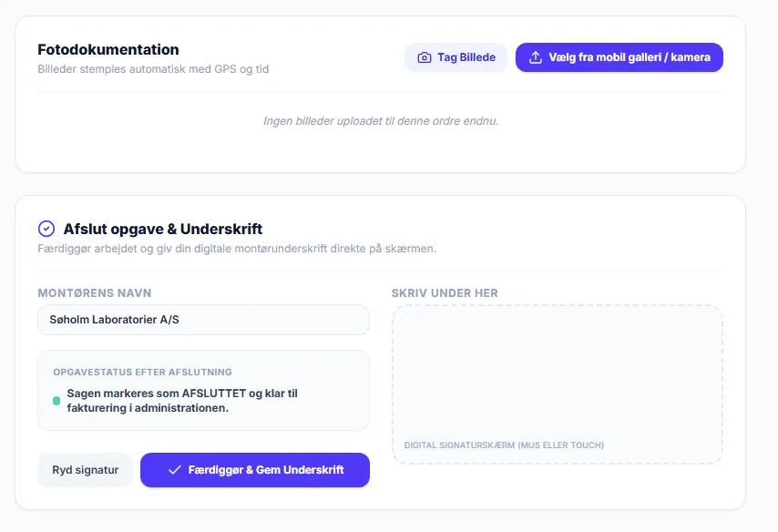Focus the Montørens navn input field
This screenshot has height=532, width=778.
(x=203, y=320)
